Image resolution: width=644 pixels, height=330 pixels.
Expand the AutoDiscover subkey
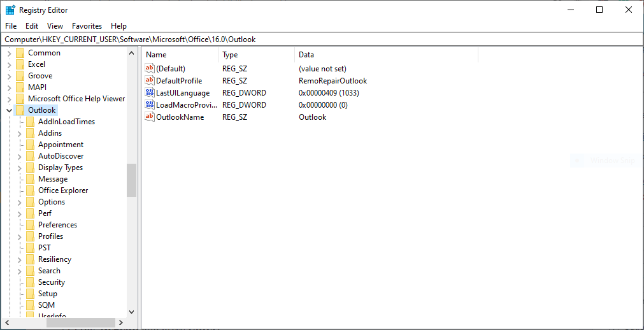(19, 157)
